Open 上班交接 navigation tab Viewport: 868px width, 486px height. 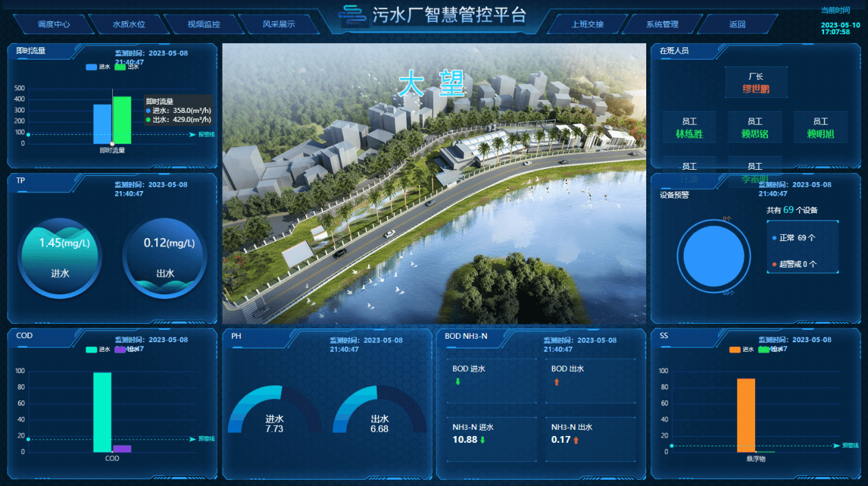(x=587, y=25)
